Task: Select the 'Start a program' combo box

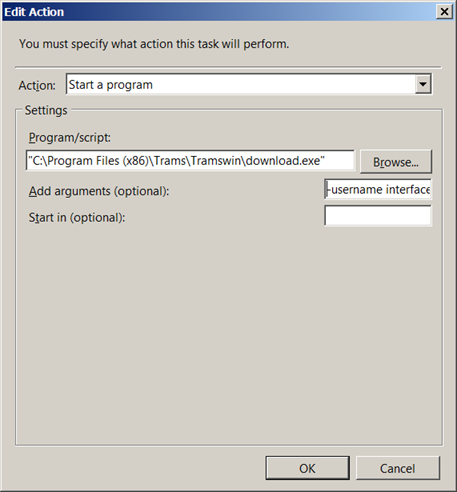Action: (x=249, y=84)
